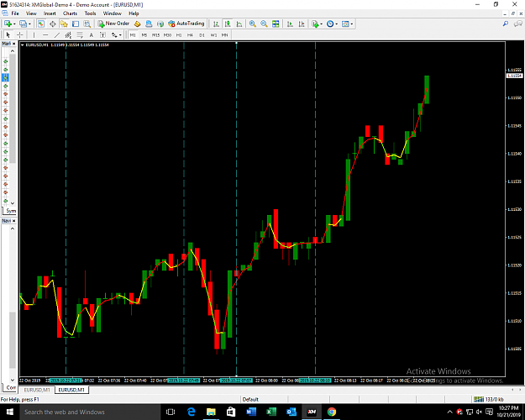
Task: Switch to Candlesticks chart display
Action: tap(228, 24)
